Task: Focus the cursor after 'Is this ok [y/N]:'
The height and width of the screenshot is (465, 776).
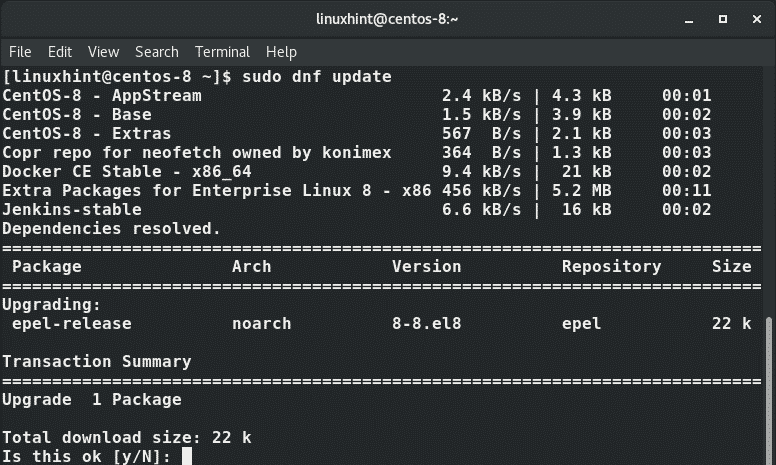Action: pyautogui.click(x=186, y=457)
